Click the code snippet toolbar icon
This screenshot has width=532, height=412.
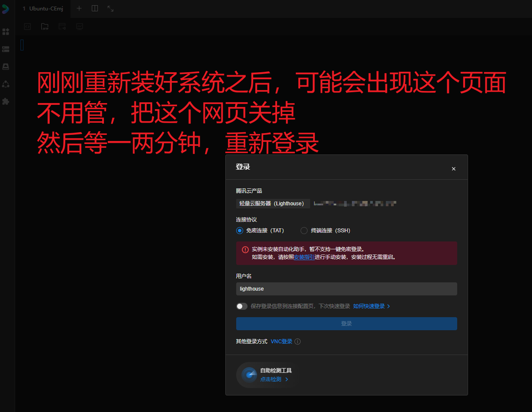coord(27,27)
